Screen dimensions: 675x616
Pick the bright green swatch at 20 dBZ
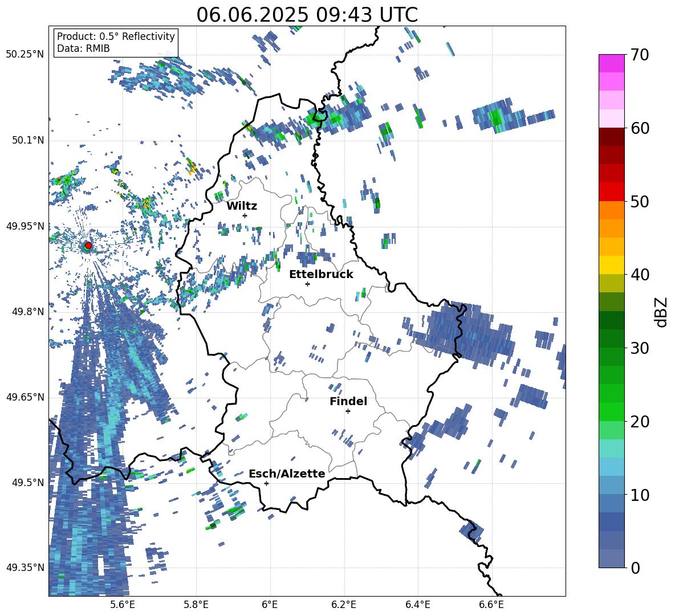pyautogui.click(x=611, y=412)
